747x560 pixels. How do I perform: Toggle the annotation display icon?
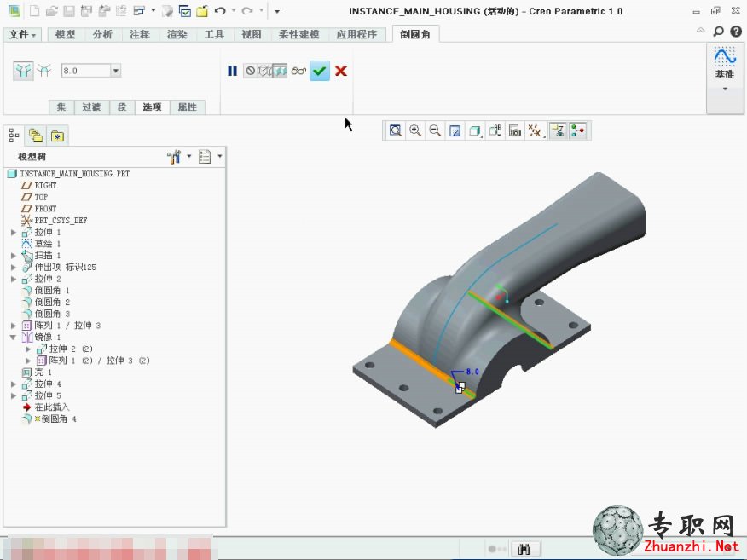[x=558, y=130]
